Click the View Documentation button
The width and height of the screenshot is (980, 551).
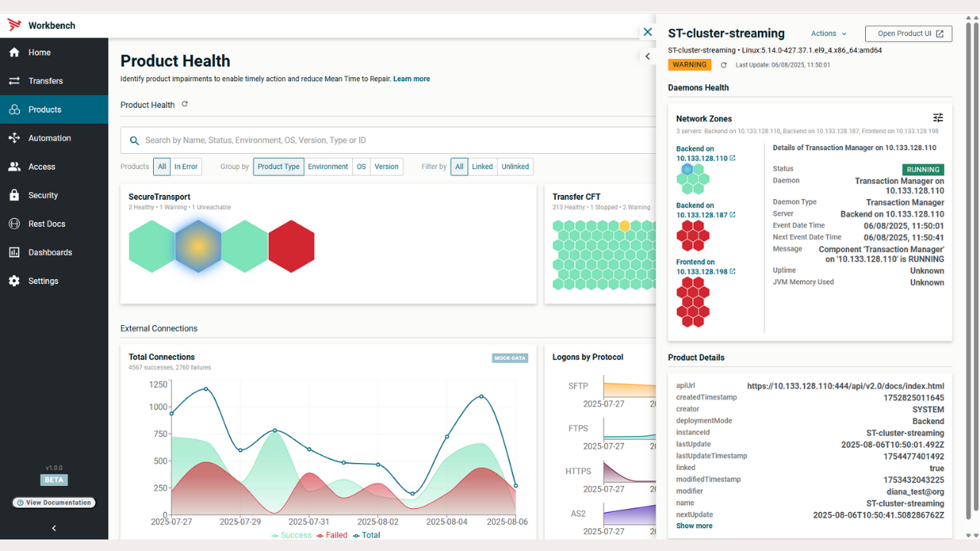coord(54,503)
